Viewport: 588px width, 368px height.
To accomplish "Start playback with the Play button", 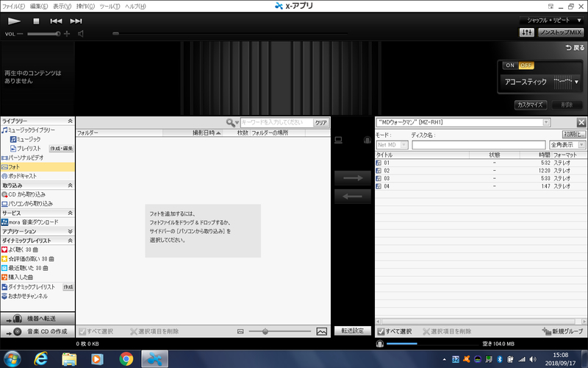I will (14, 21).
